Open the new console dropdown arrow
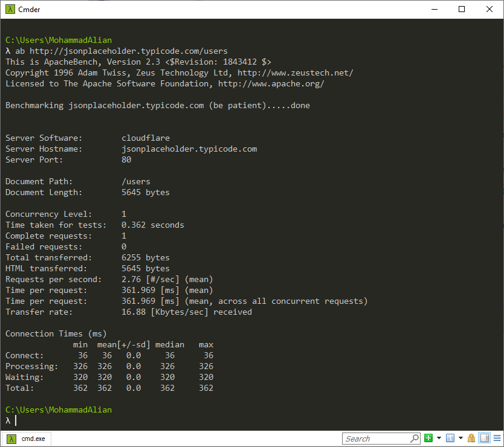This screenshot has width=504, height=447. coord(438,439)
